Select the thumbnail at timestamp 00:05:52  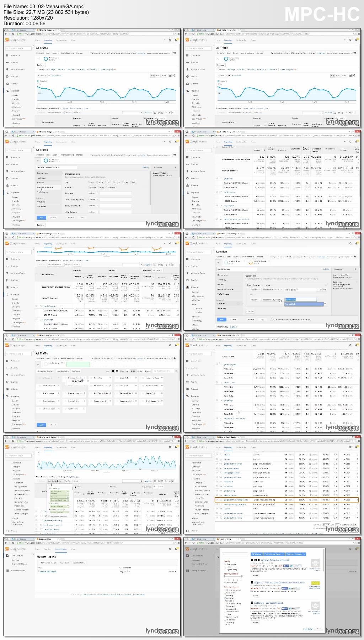tap(92, 587)
